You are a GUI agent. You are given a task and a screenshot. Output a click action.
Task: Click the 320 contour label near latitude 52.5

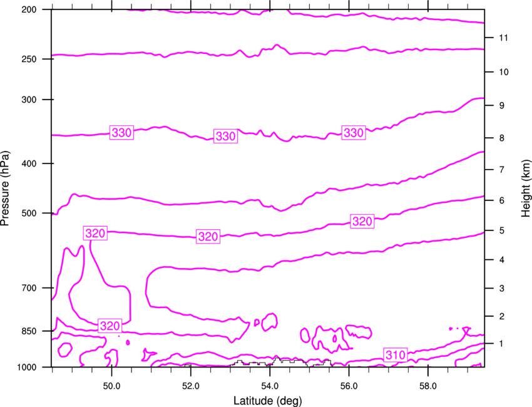[x=208, y=236]
